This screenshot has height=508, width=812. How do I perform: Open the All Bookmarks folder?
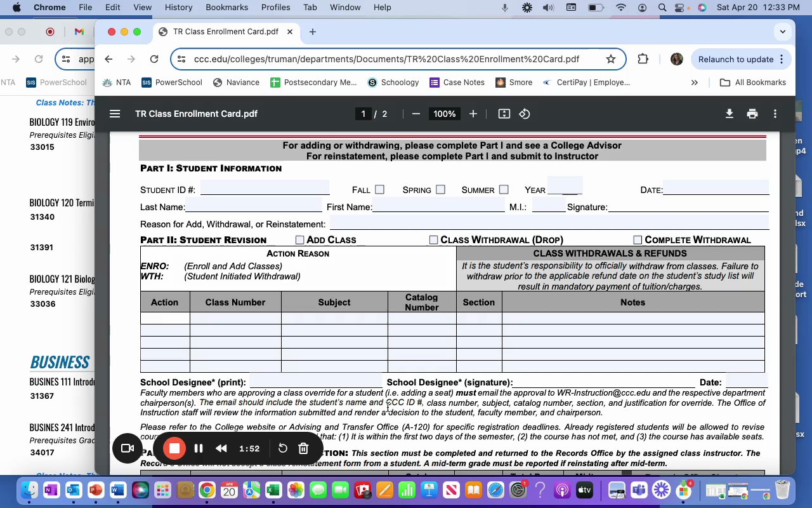click(x=753, y=83)
